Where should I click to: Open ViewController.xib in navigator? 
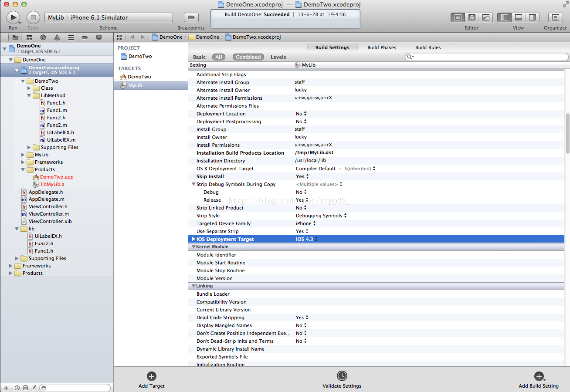pyautogui.click(x=50, y=221)
